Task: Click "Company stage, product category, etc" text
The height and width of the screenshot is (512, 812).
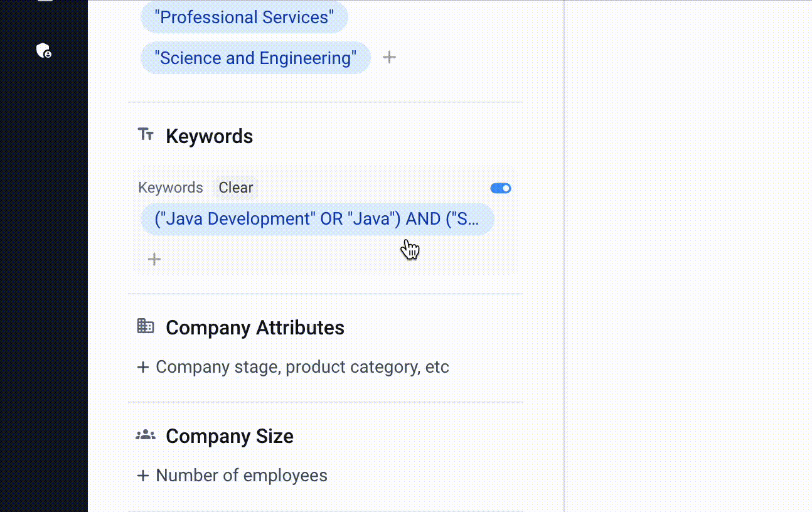Action: pyautogui.click(x=302, y=367)
